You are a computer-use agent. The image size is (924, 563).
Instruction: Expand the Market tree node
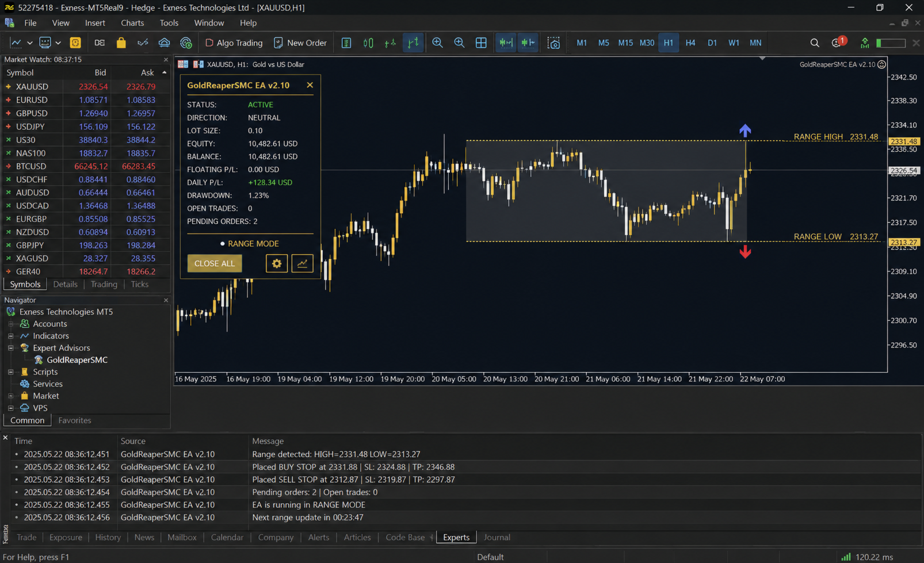(x=11, y=396)
